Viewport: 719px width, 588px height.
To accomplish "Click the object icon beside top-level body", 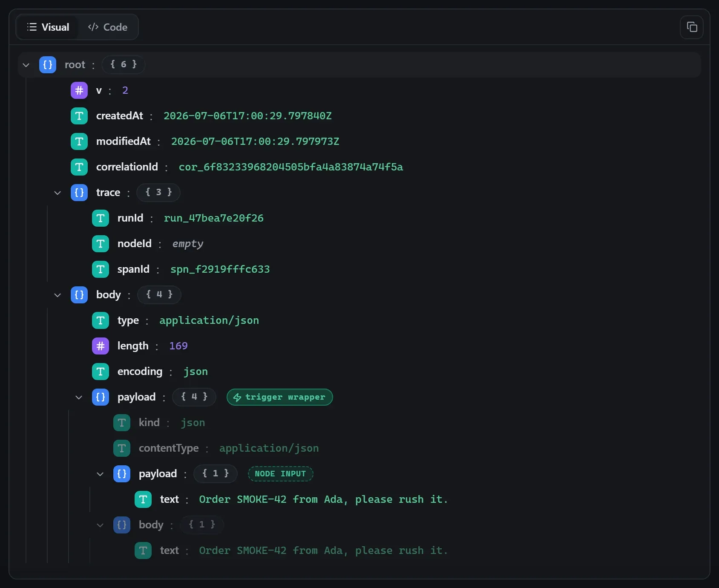I will [x=79, y=295].
